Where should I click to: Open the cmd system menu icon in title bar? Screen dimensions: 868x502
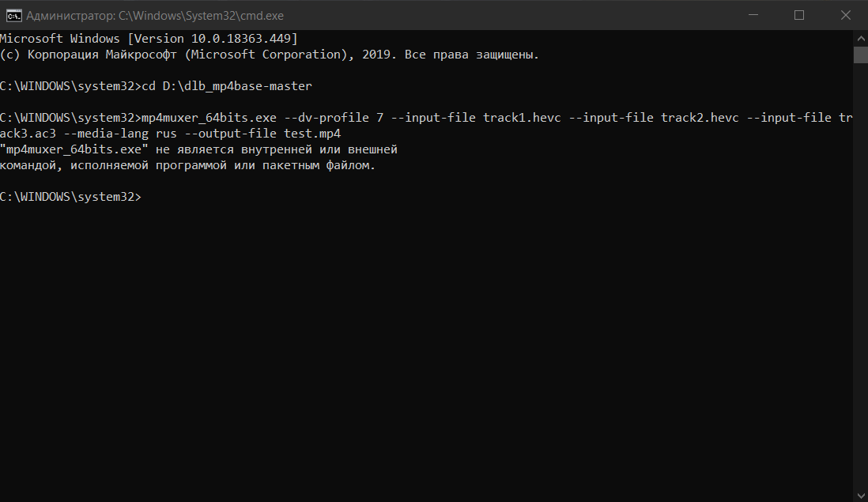[13, 15]
